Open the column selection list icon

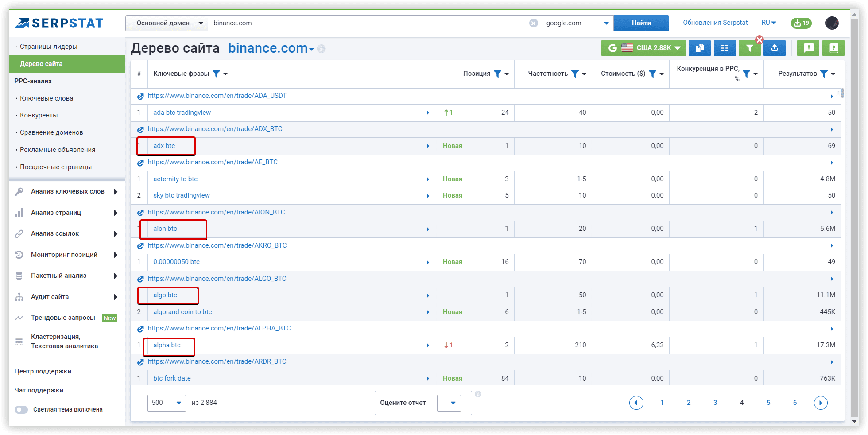click(x=725, y=48)
